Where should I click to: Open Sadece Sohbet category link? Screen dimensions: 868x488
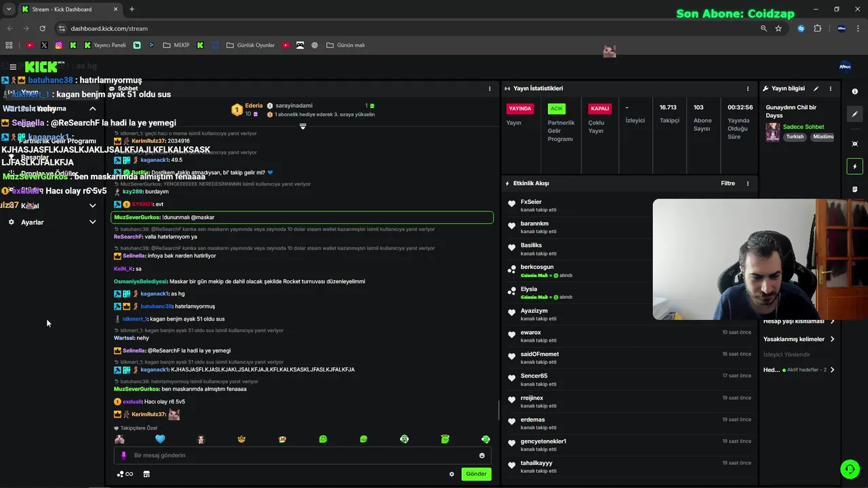pyautogui.click(x=804, y=127)
